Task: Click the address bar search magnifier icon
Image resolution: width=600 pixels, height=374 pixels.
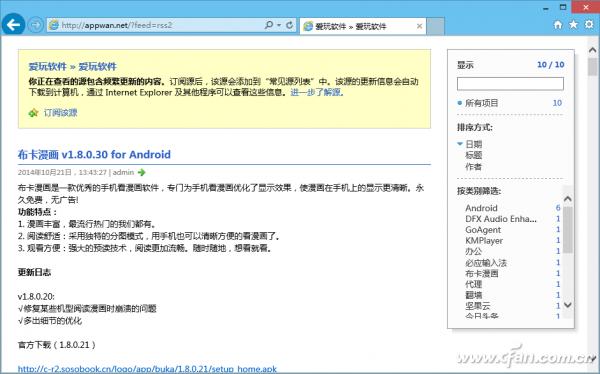Action: (269, 25)
